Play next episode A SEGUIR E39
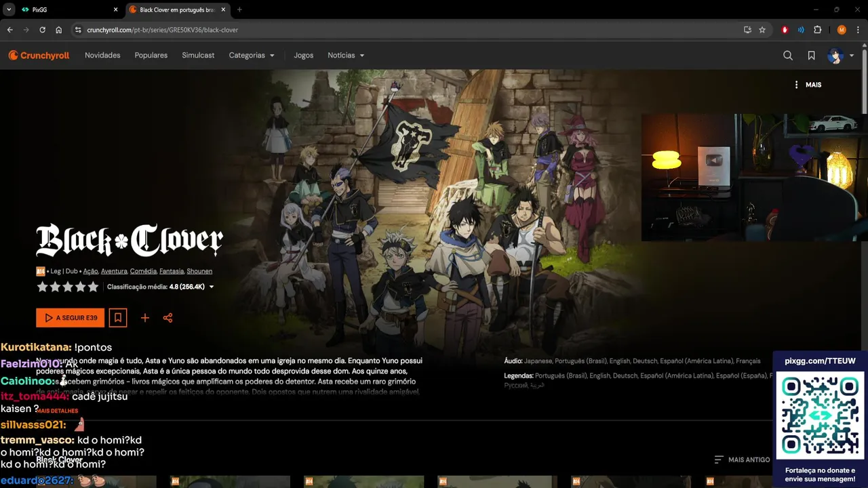The height and width of the screenshot is (488, 868). pos(71,318)
